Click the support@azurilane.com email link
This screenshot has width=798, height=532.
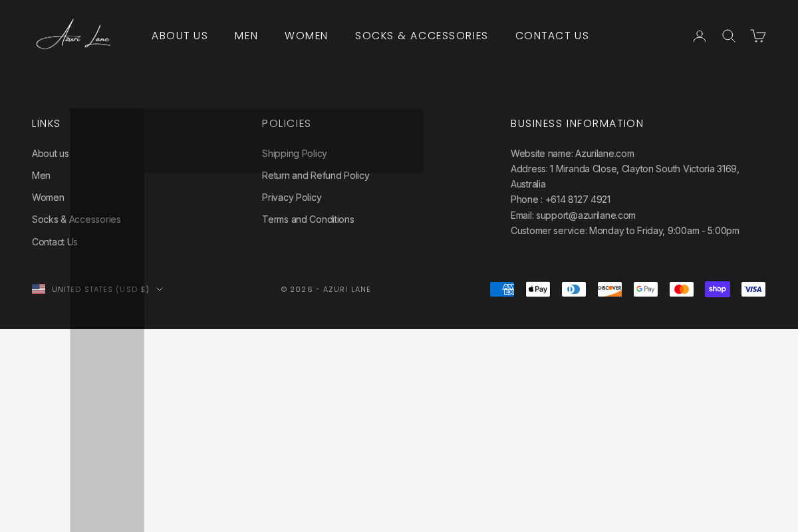pyautogui.click(x=585, y=215)
